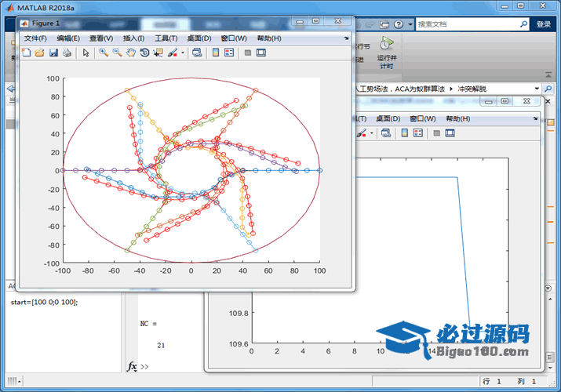Click 运行并计时 Run and Time button

click(387, 53)
